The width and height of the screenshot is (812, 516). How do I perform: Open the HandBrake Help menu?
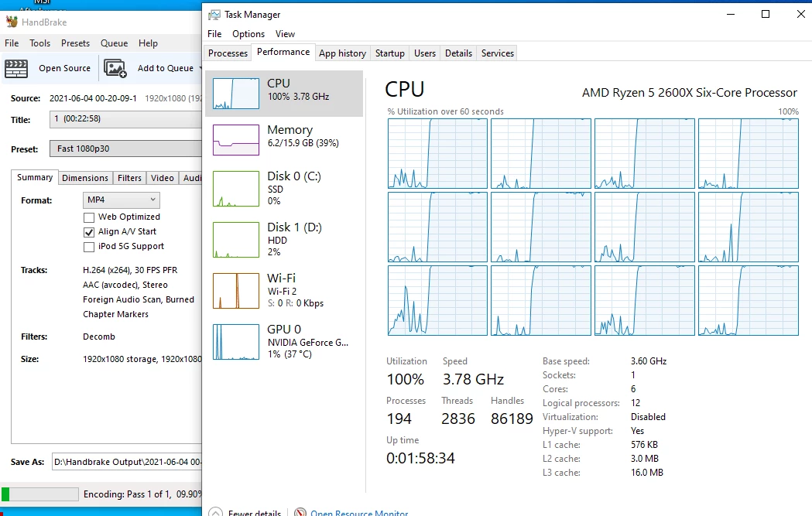click(148, 43)
